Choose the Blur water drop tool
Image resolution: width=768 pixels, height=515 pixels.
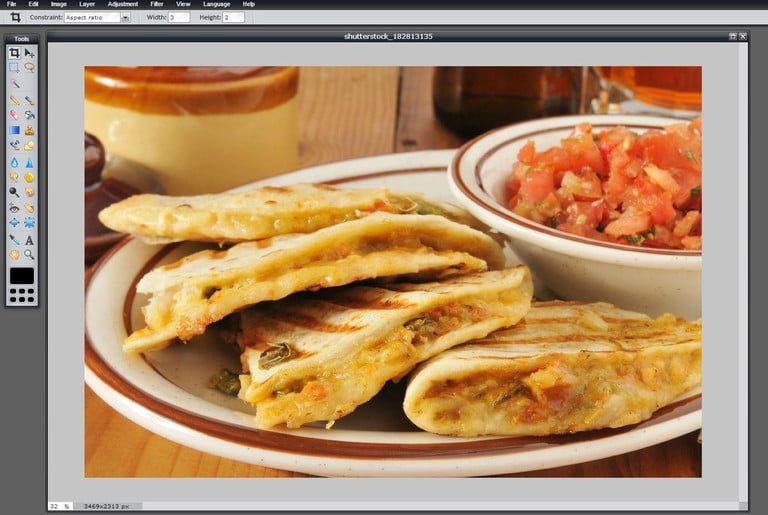tap(14, 162)
